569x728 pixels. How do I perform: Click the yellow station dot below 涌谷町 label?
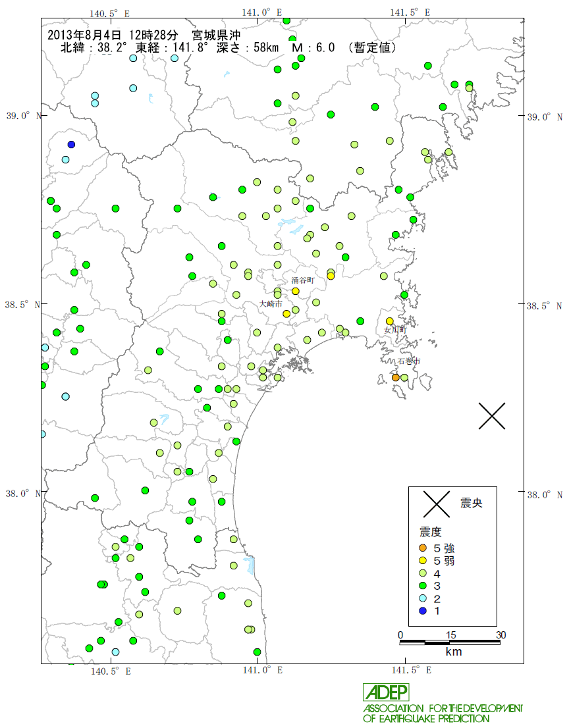296,291
